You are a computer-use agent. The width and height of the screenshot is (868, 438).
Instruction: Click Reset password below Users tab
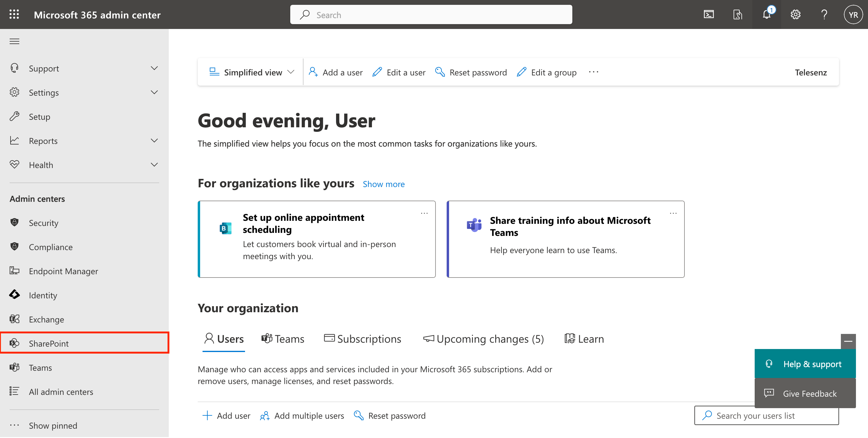[390, 416]
